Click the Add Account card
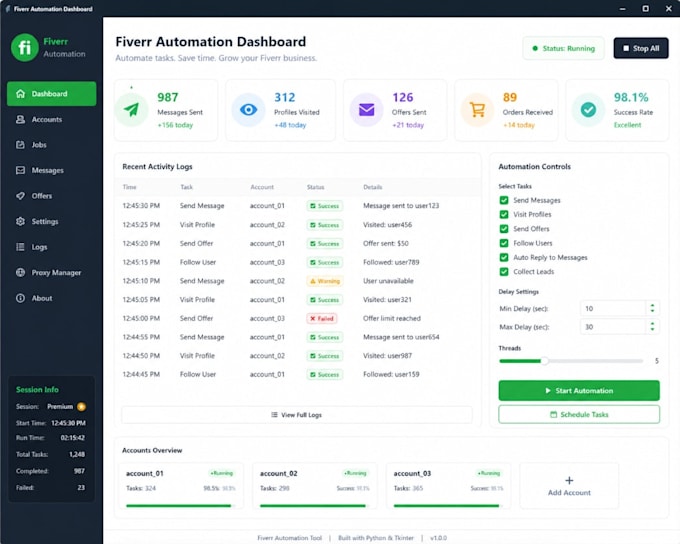 (569, 486)
